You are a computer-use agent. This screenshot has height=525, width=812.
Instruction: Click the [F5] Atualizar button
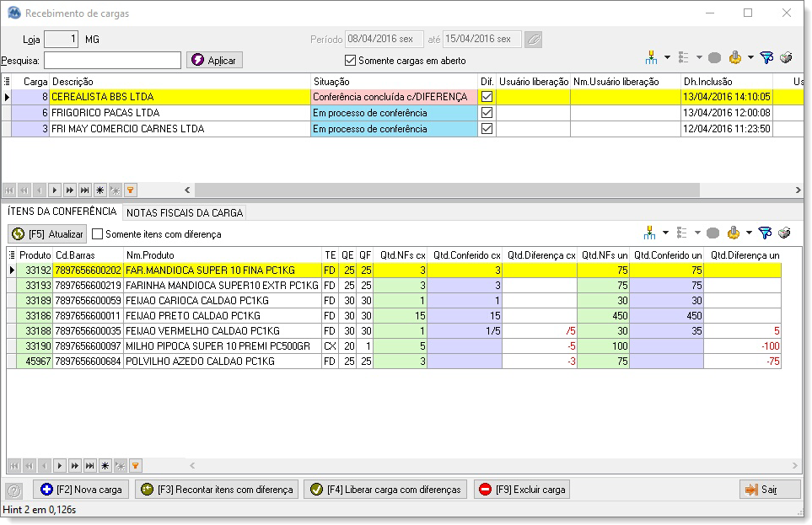pos(47,234)
